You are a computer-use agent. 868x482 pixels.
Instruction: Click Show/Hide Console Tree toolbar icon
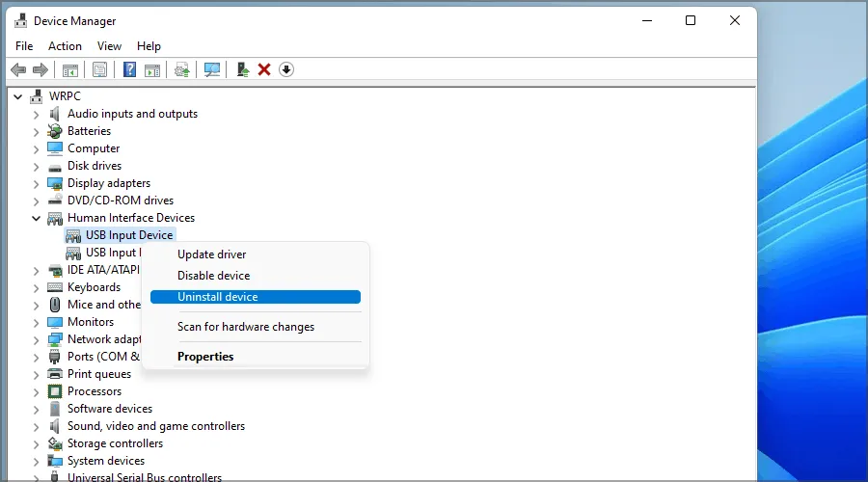click(69, 69)
